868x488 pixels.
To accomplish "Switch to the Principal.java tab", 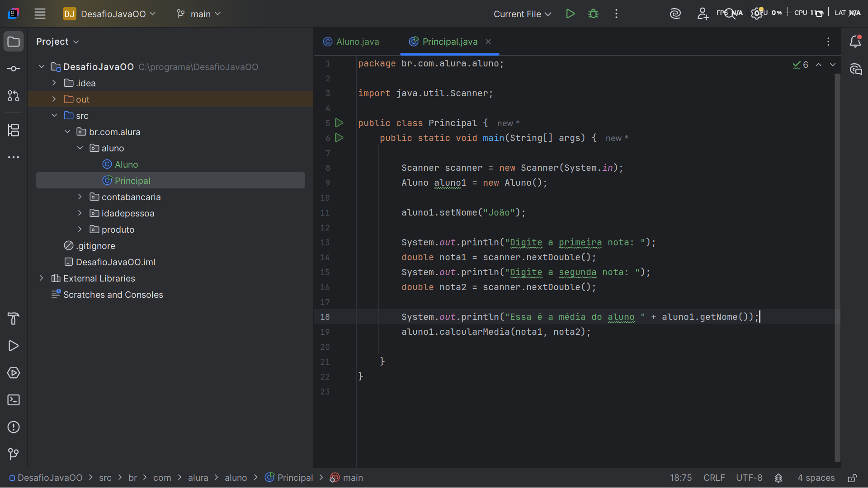I will pyautogui.click(x=444, y=42).
